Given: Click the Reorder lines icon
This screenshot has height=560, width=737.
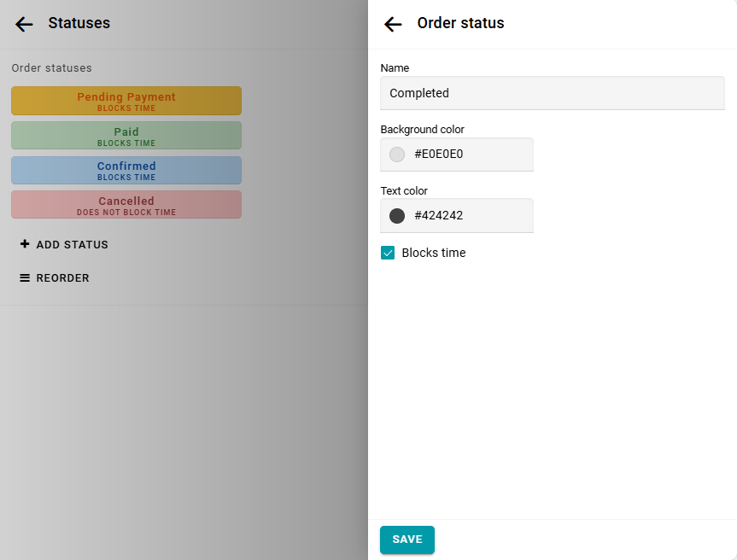Looking at the screenshot, I should (25, 277).
